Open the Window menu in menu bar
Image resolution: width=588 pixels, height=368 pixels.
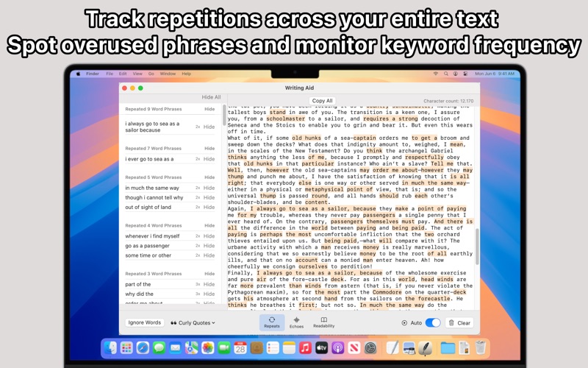[168, 74]
